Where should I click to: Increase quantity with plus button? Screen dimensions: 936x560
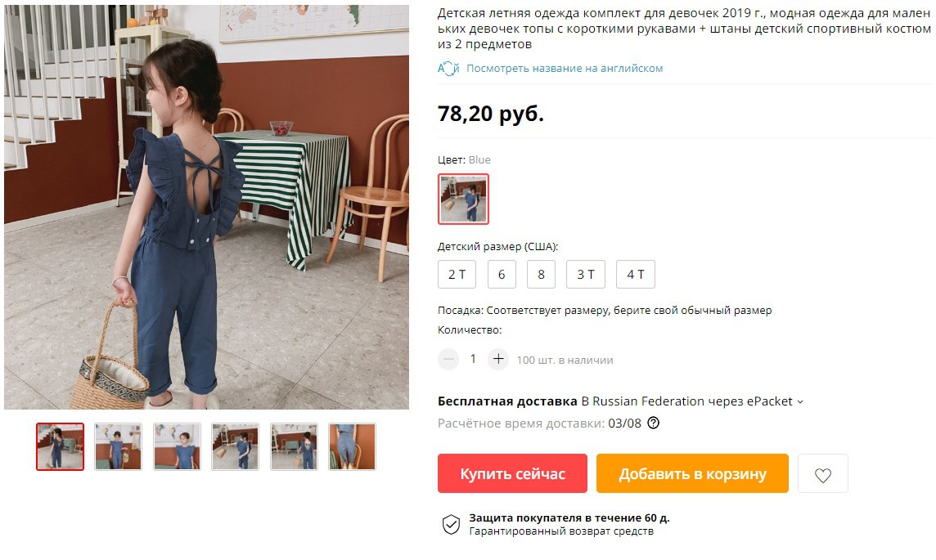tap(498, 360)
